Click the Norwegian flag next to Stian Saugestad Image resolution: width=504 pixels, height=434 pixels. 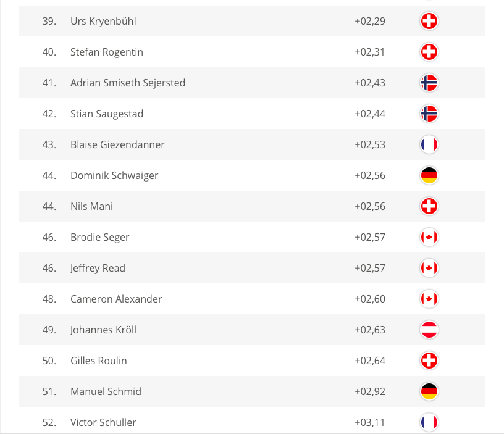[429, 114]
